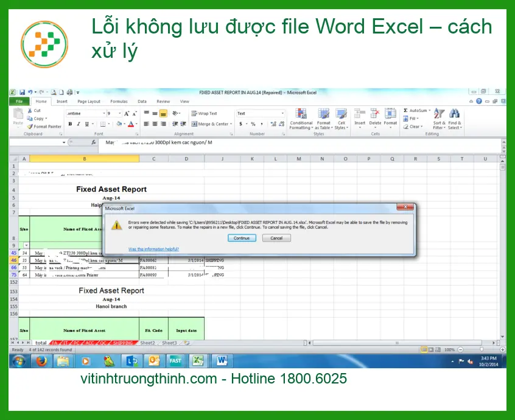
Task: Switch to the SHIPPING sheet tab
Action: pyautogui.click(x=123, y=343)
